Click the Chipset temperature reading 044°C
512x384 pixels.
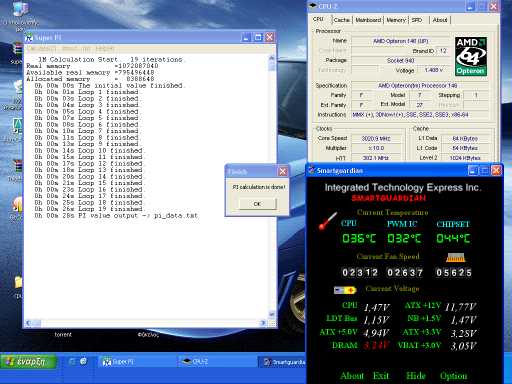453,238
